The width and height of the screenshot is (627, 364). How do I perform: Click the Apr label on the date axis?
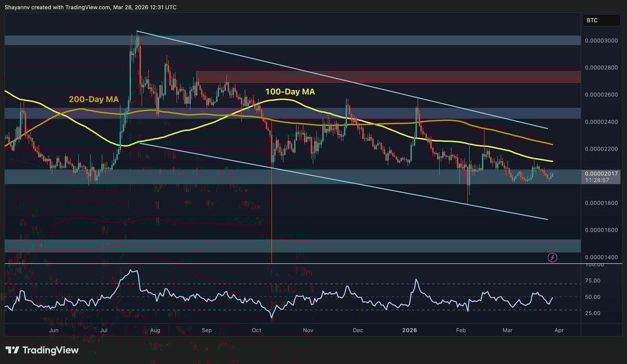click(559, 330)
